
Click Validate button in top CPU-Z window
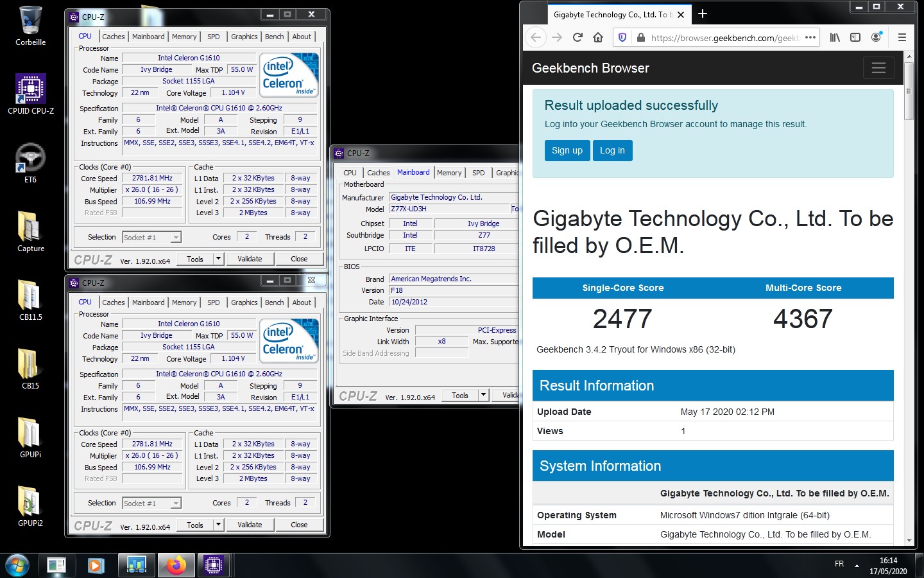[x=250, y=259]
